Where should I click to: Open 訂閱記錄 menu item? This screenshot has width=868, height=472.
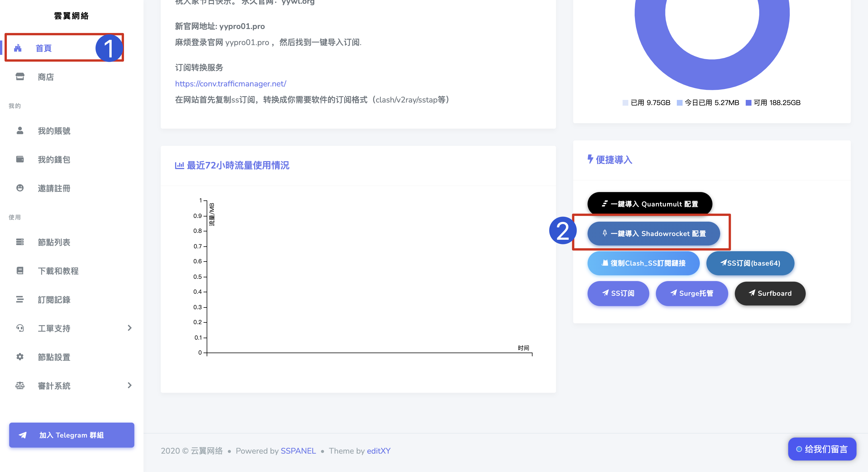(54, 299)
